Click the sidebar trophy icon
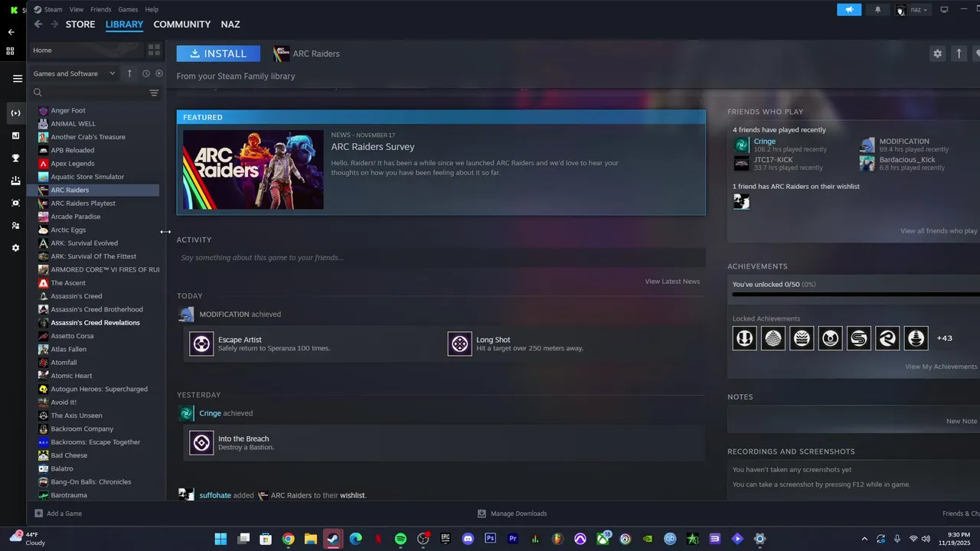This screenshot has width=980, height=551. coord(15,158)
